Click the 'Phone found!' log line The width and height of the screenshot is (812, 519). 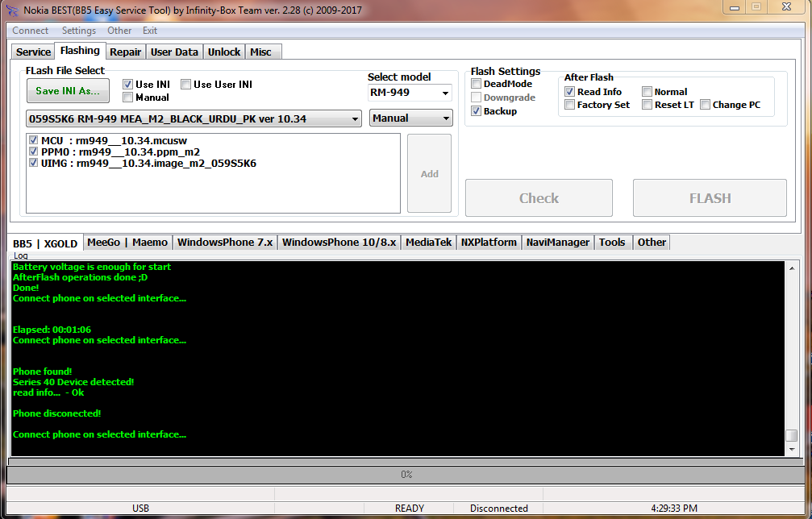click(x=42, y=372)
